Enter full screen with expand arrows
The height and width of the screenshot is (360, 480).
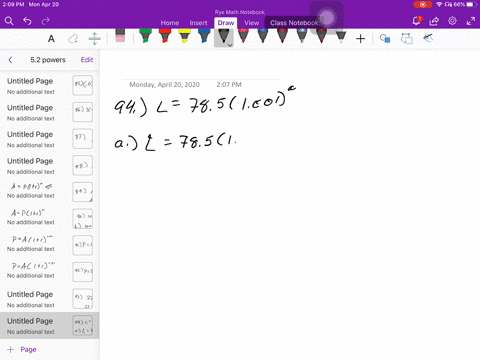point(471,21)
